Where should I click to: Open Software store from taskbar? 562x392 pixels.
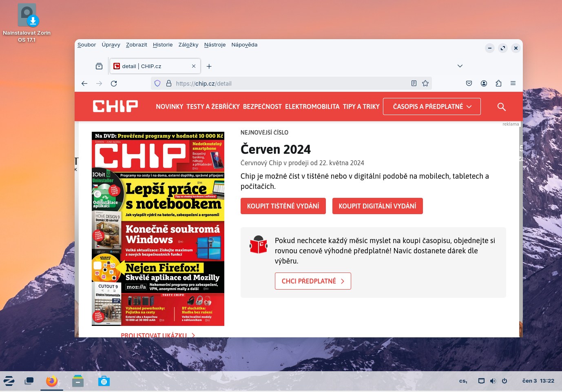104,381
